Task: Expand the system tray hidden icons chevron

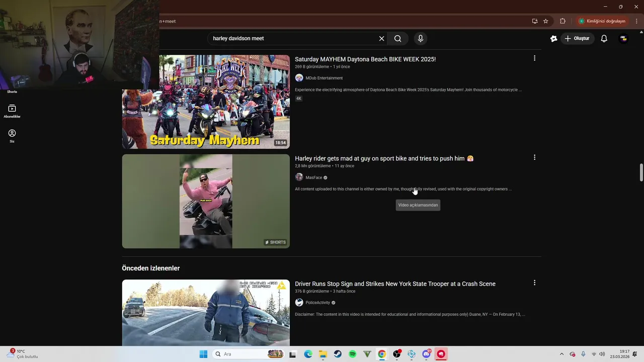Action: (561, 354)
